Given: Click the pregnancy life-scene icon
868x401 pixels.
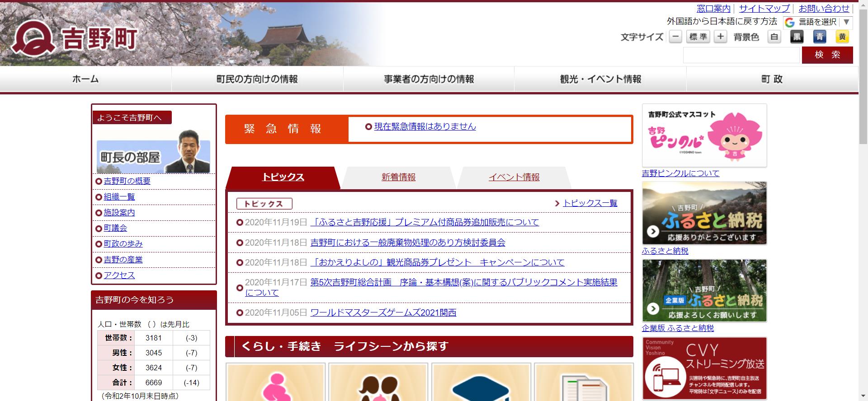Looking at the screenshot, I should tap(275, 382).
